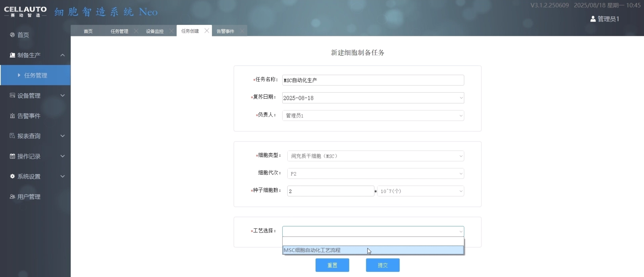This screenshot has height=277, width=644.
Task: Click the home icon beside 首页 in sidebar
Action: pos(12,35)
